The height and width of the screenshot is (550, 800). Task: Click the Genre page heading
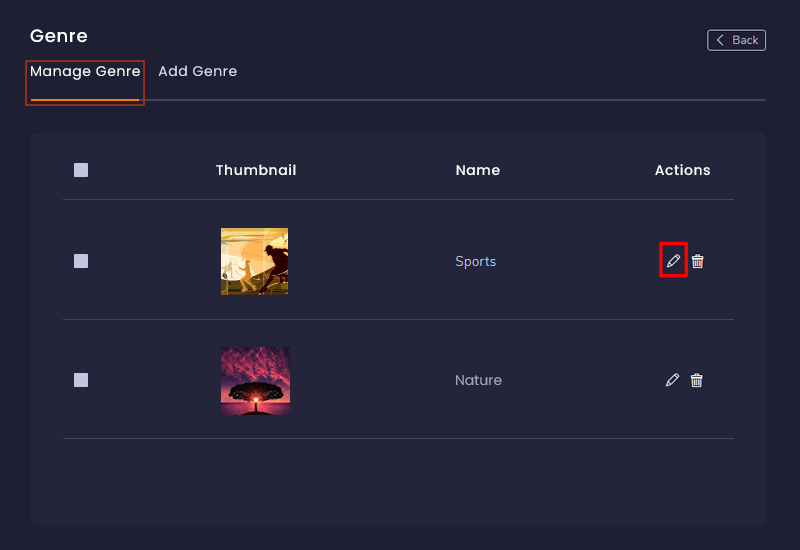click(x=59, y=36)
